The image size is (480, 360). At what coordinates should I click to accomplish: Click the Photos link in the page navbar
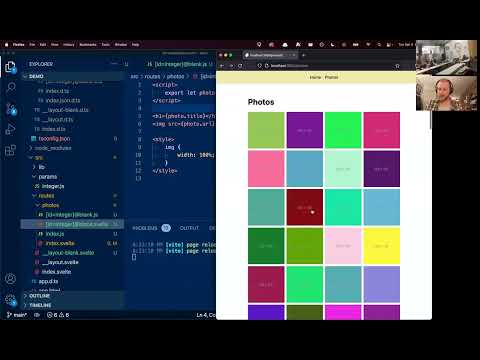tap(331, 77)
